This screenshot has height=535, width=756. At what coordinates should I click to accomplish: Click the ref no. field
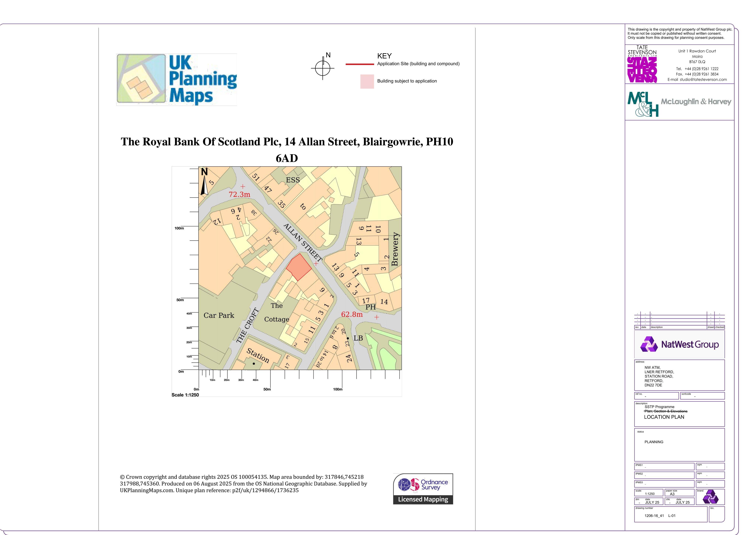pos(657,396)
